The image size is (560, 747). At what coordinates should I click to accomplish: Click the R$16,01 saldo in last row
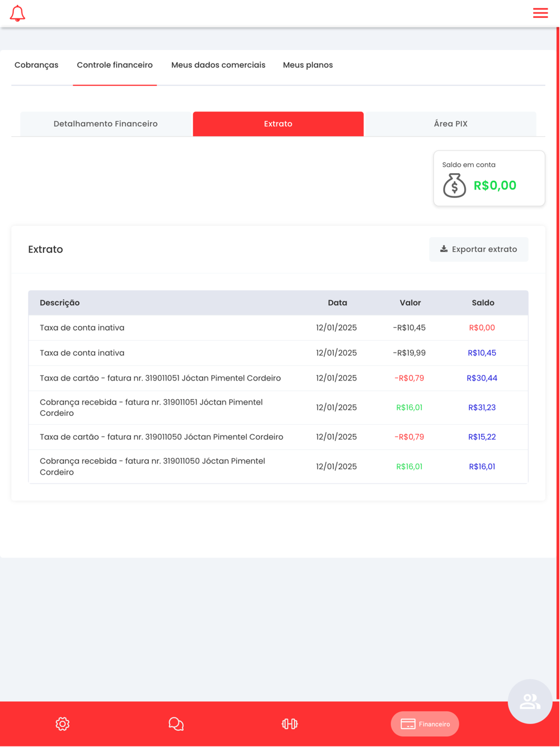(482, 466)
